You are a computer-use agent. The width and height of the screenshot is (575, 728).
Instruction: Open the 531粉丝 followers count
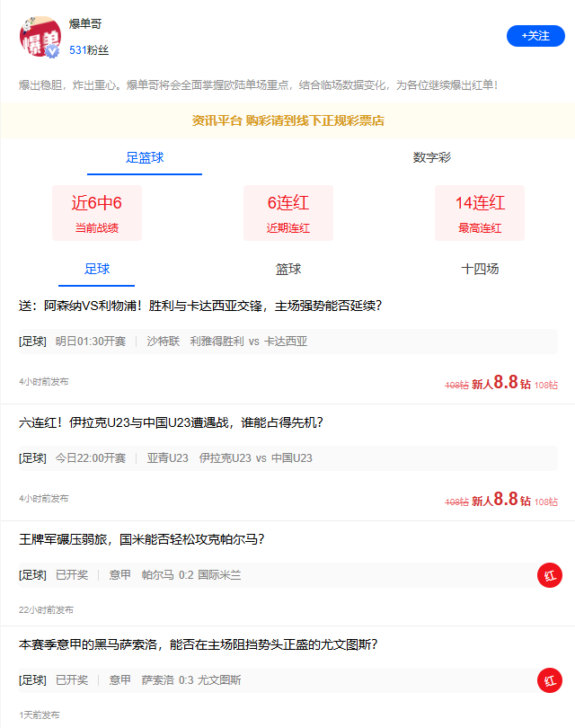pyautogui.click(x=89, y=50)
